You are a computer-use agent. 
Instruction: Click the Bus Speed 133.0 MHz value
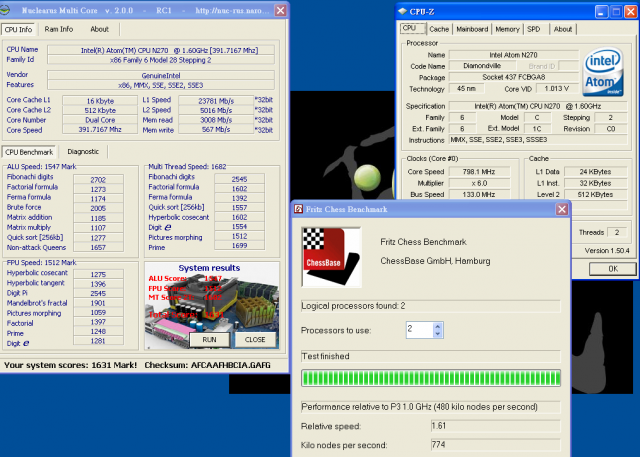(478, 195)
